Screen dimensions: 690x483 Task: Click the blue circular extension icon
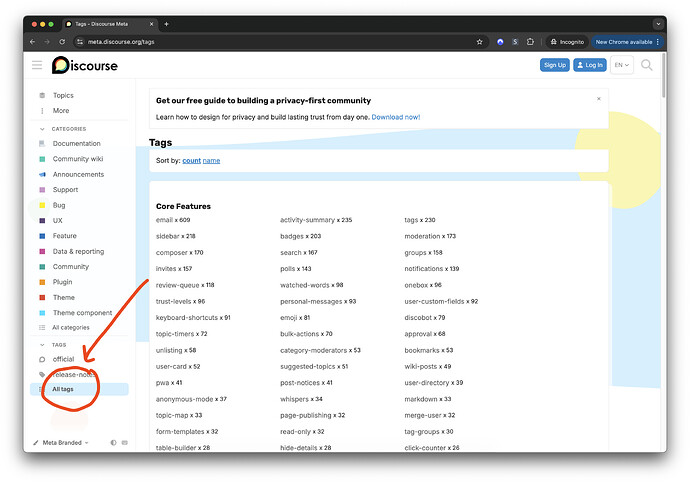500,42
